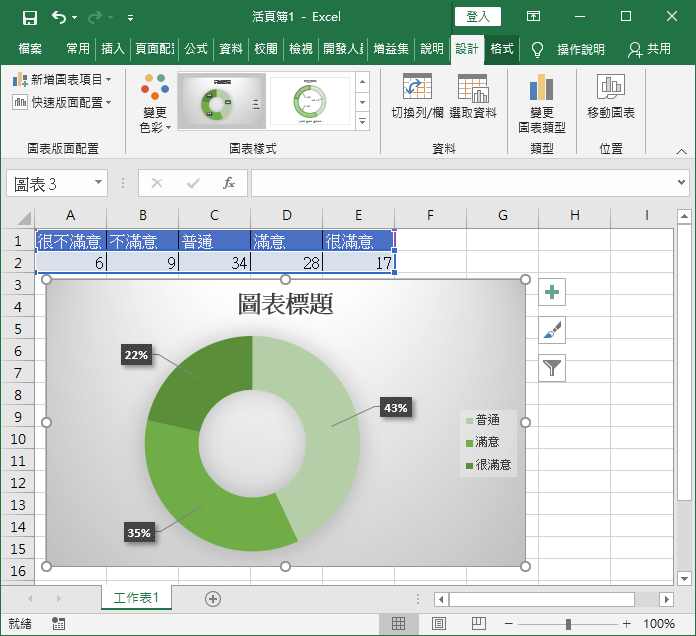Customize Quick Access Toolbar dropdown

[130, 18]
